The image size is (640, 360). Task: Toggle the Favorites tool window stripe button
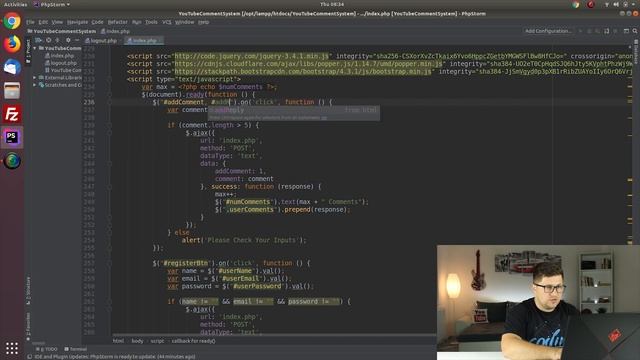(28, 327)
